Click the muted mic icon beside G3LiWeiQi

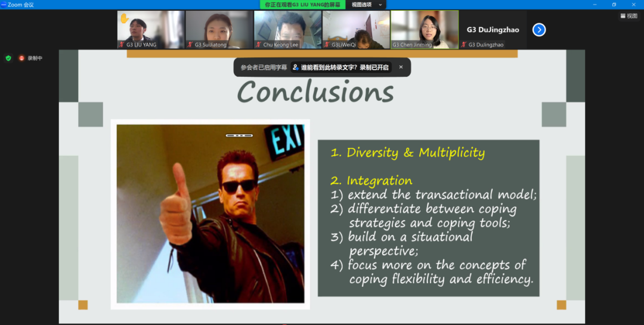point(327,44)
